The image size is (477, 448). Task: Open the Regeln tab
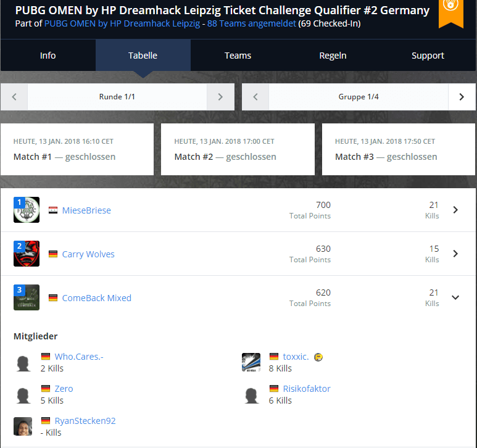(333, 56)
